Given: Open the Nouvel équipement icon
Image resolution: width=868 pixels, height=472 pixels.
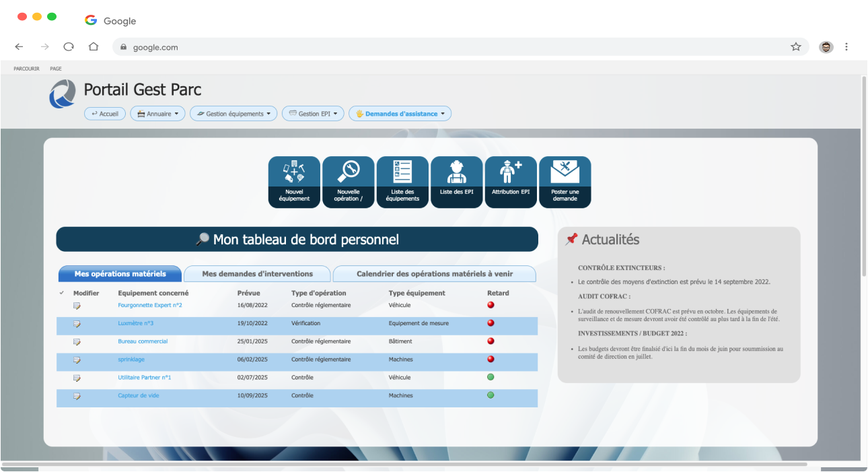Looking at the screenshot, I should [294, 182].
